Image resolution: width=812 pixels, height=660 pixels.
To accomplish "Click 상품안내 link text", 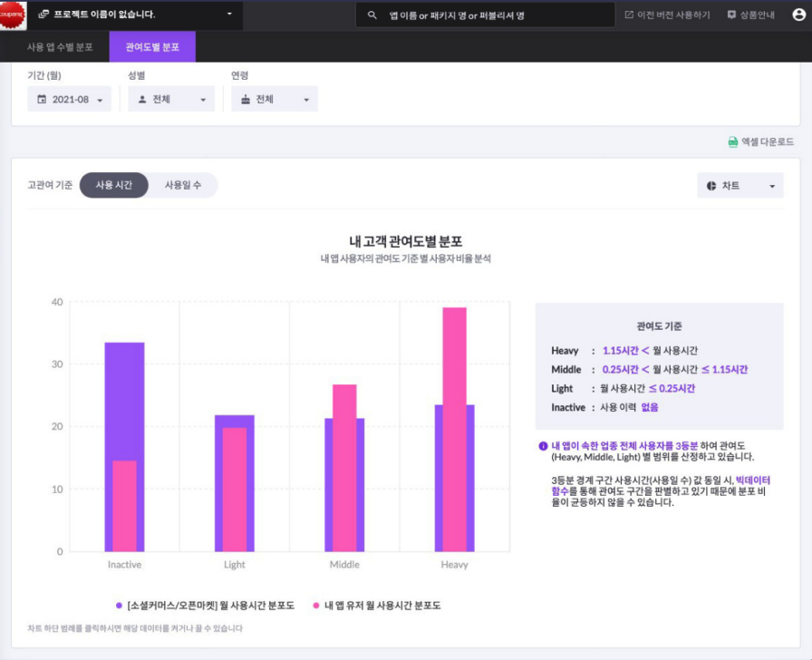I will click(x=757, y=15).
